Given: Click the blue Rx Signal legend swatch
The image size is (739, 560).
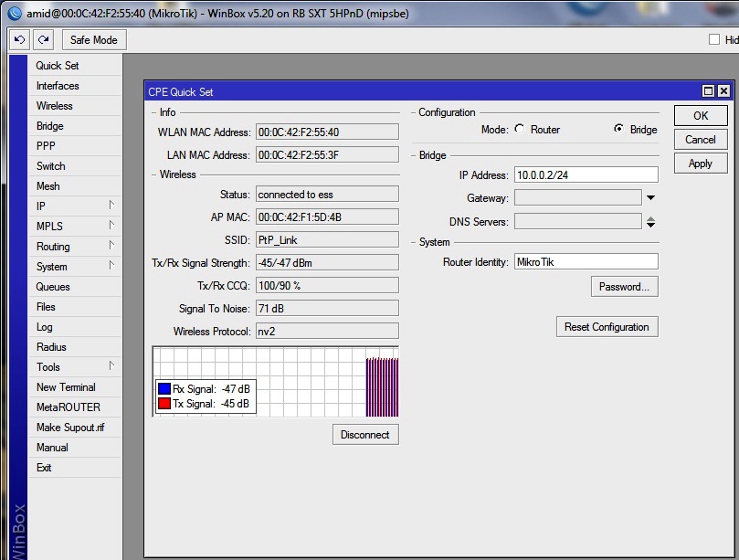Looking at the screenshot, I should click(164, 388).
